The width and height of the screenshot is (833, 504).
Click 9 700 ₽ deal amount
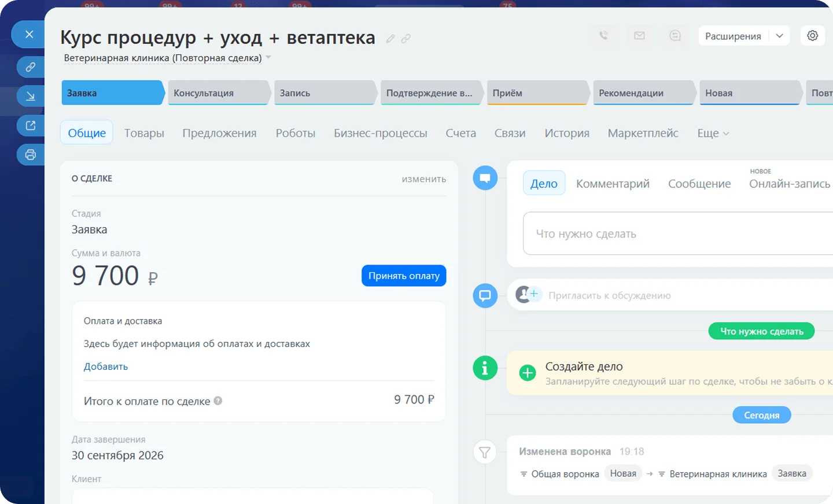[115, 276]
